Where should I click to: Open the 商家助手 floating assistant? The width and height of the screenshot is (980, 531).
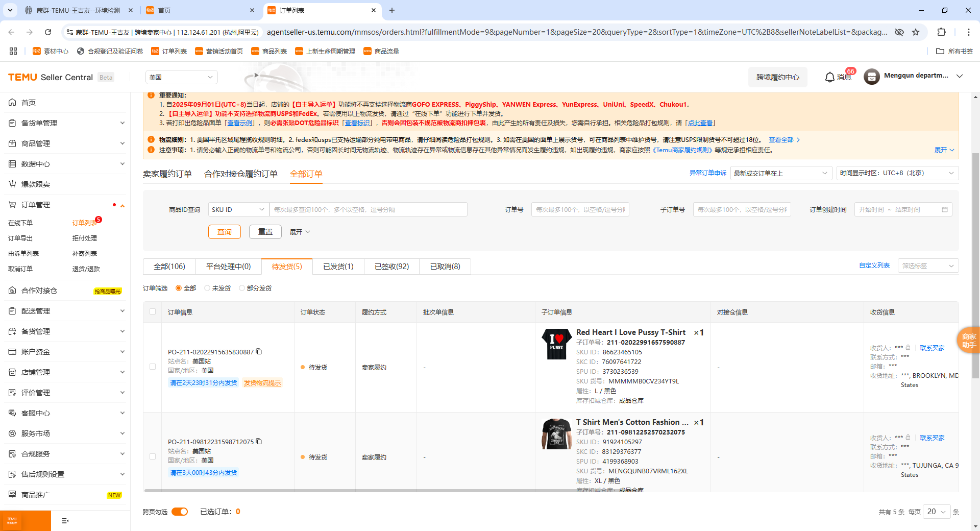968,340
